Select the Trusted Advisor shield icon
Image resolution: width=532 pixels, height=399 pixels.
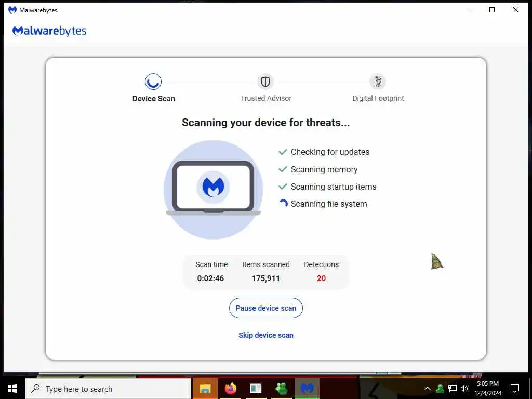265,82
